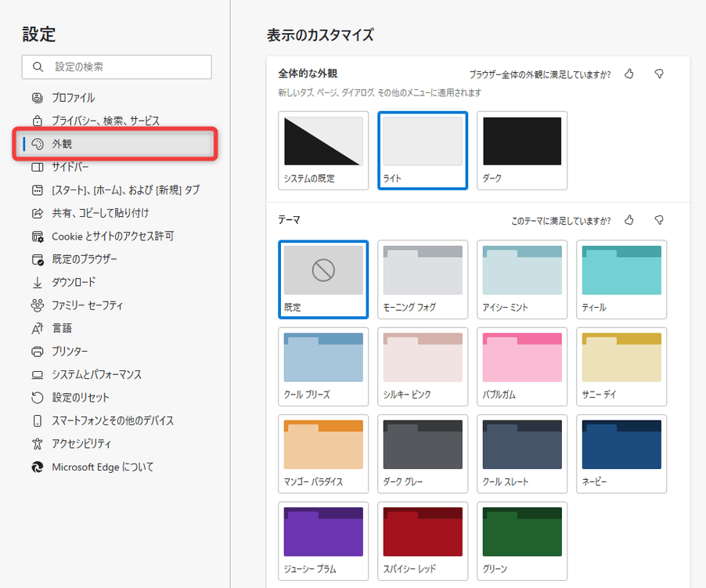Click the phone icon beside スマートフォンとその他のデバイス
Viewport: 706px width, 588px height.
38,420
